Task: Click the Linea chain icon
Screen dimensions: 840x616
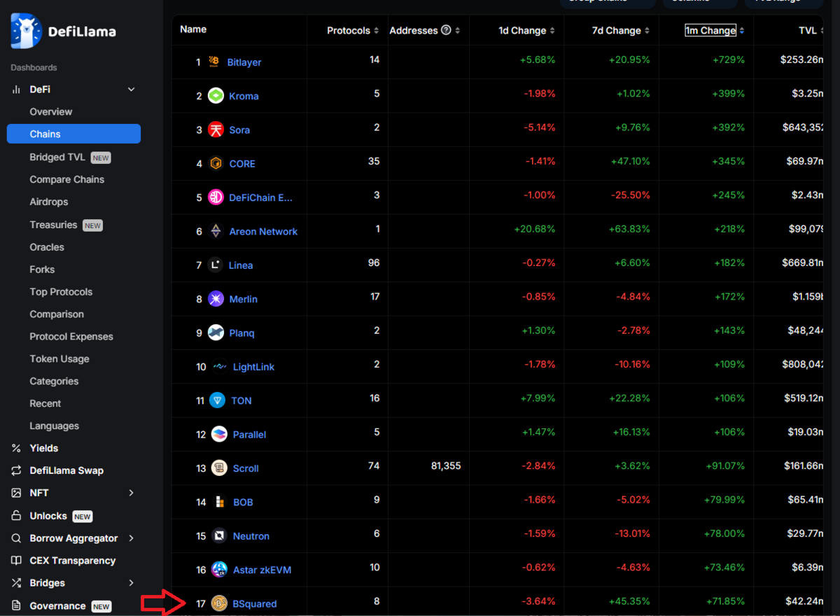Action: (215, 265)
